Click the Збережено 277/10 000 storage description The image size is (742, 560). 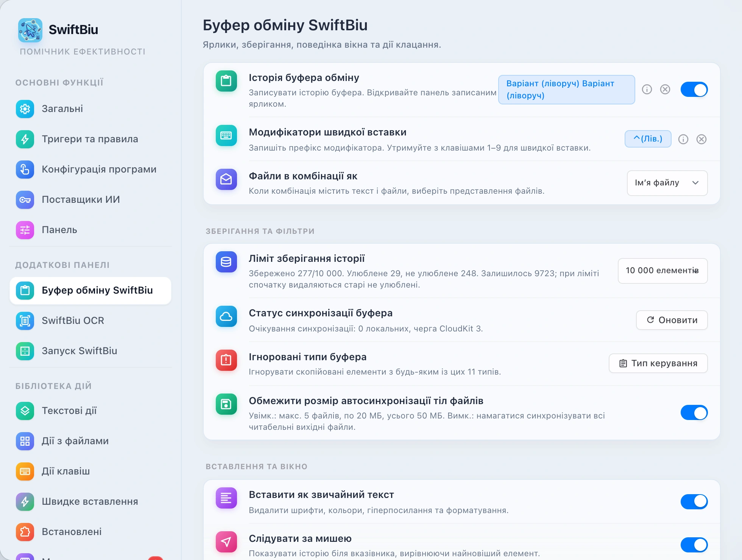pyautogui.click(x=424, y=279)
